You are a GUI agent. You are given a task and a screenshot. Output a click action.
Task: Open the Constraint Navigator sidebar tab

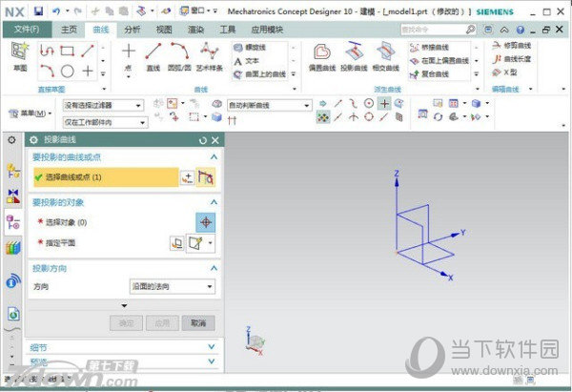[13, 196]
